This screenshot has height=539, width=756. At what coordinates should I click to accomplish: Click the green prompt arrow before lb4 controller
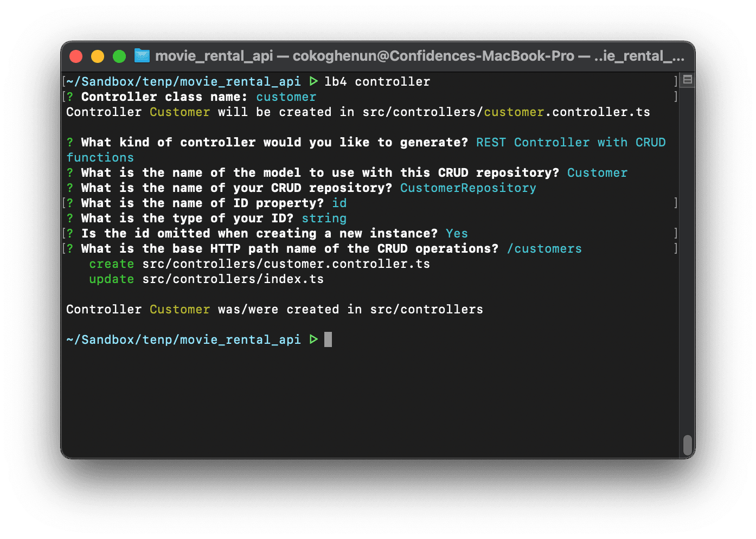click(313, 81)
